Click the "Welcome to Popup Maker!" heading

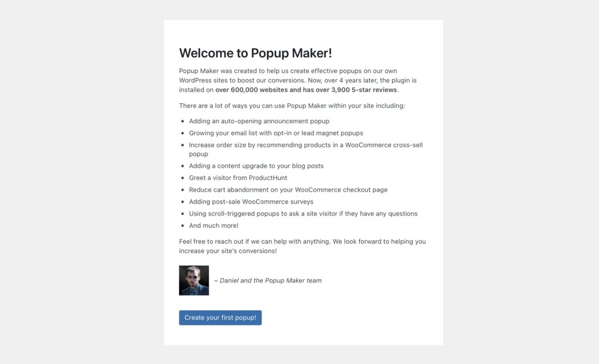coord(255,53)
